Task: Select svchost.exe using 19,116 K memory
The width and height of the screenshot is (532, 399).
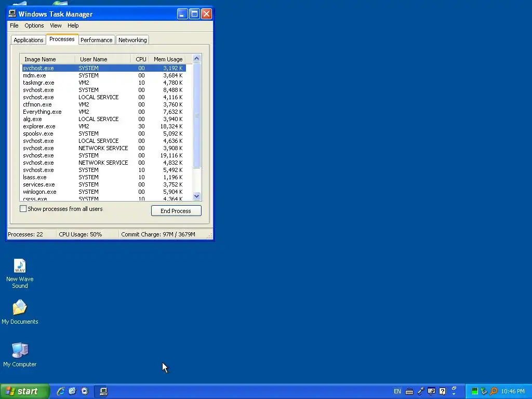Action: pos(104,155)
